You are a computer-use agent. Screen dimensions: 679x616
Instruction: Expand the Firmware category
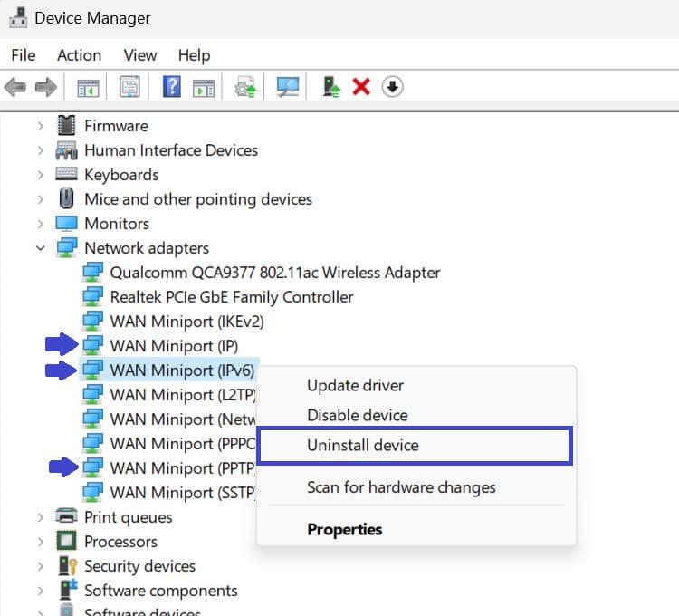tap(41, 126)
